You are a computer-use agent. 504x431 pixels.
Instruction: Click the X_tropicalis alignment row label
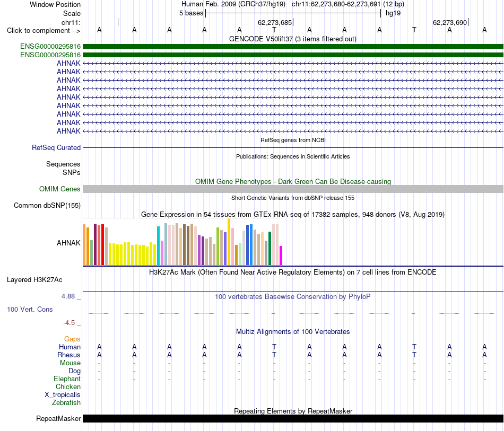[x=63, y=395]
